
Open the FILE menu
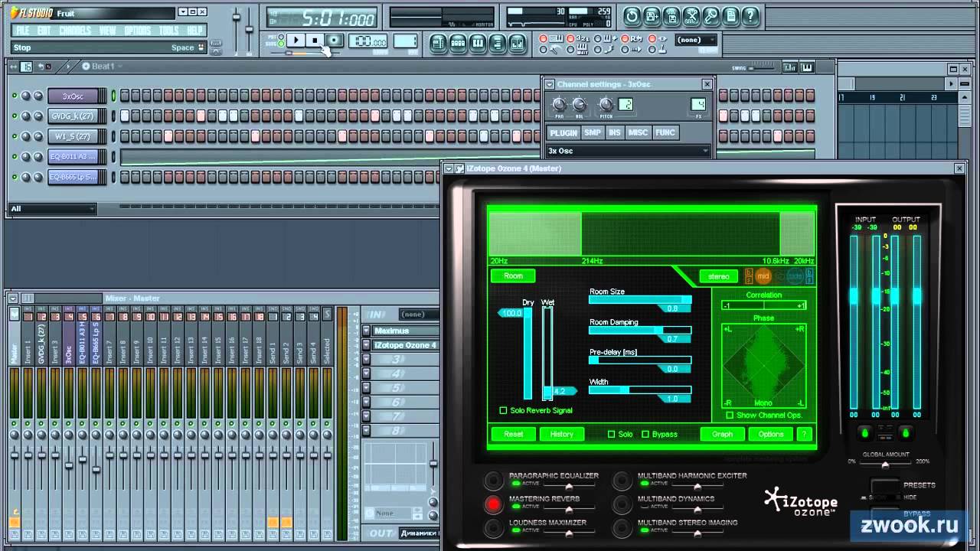23,31
